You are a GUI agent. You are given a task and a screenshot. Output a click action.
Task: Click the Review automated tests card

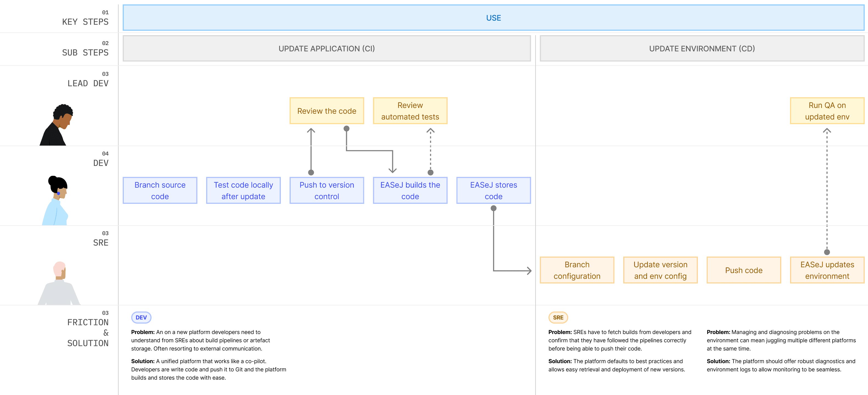click(410, 111)
